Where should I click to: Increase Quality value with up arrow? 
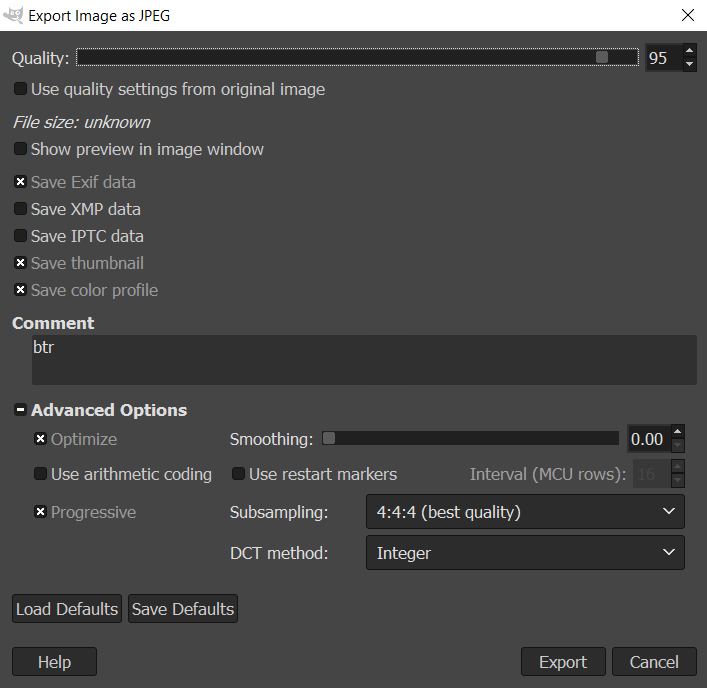coord(688,51)
